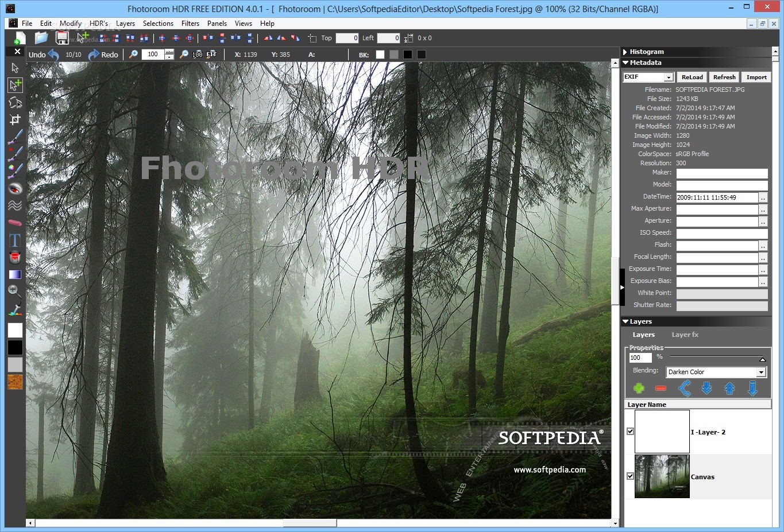
Task: Click the Layer Name column header
Action: pos(698,405)
